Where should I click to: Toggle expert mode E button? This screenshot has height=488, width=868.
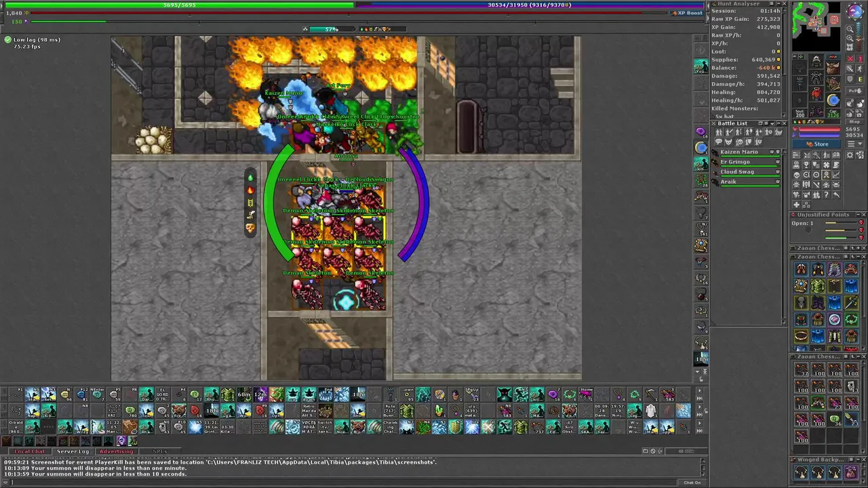860,79
